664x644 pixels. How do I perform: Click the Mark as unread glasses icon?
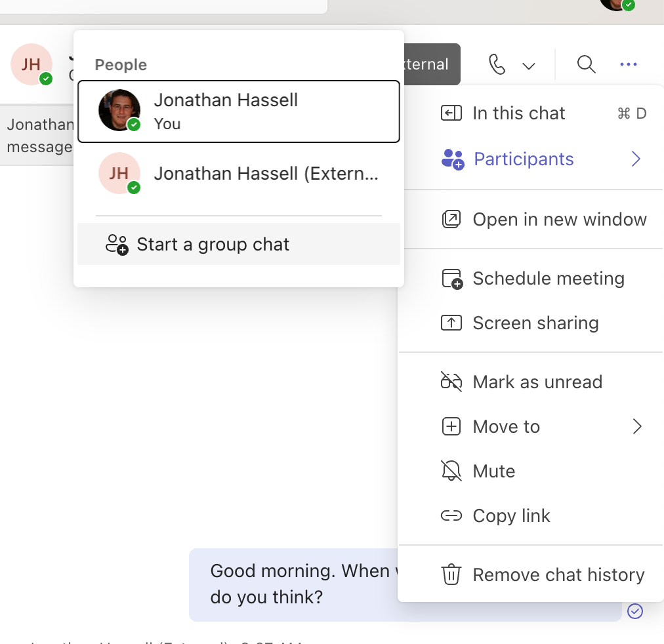click(x=451, y=382)
